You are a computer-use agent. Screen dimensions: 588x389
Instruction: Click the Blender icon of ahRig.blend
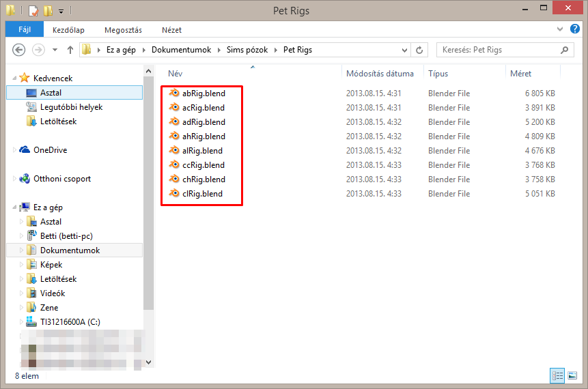point(174,136)
